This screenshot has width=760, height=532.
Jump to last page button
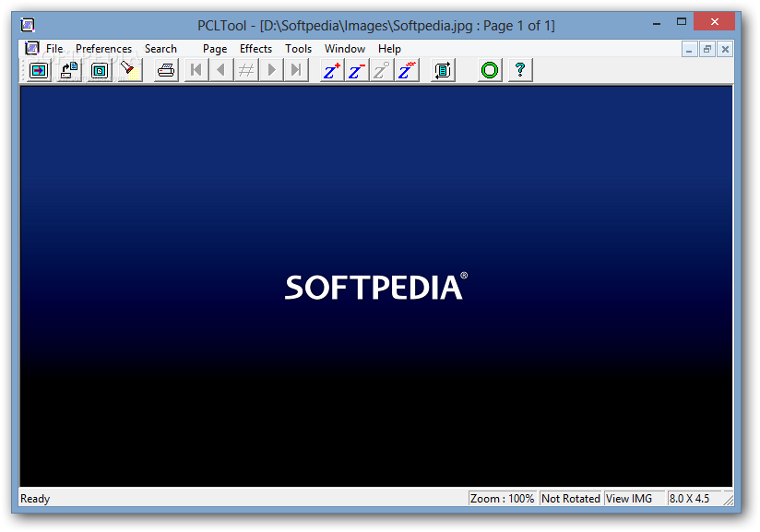pos(296,70)
